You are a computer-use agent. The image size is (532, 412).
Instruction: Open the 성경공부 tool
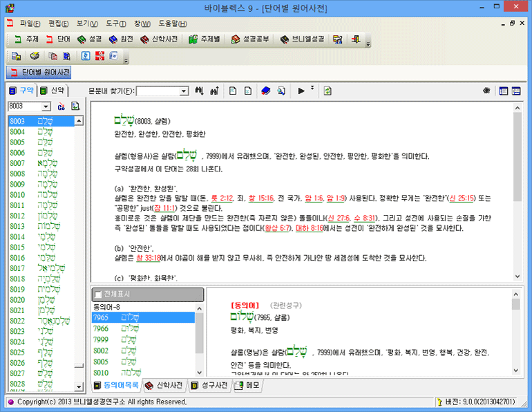click(249, 39)
